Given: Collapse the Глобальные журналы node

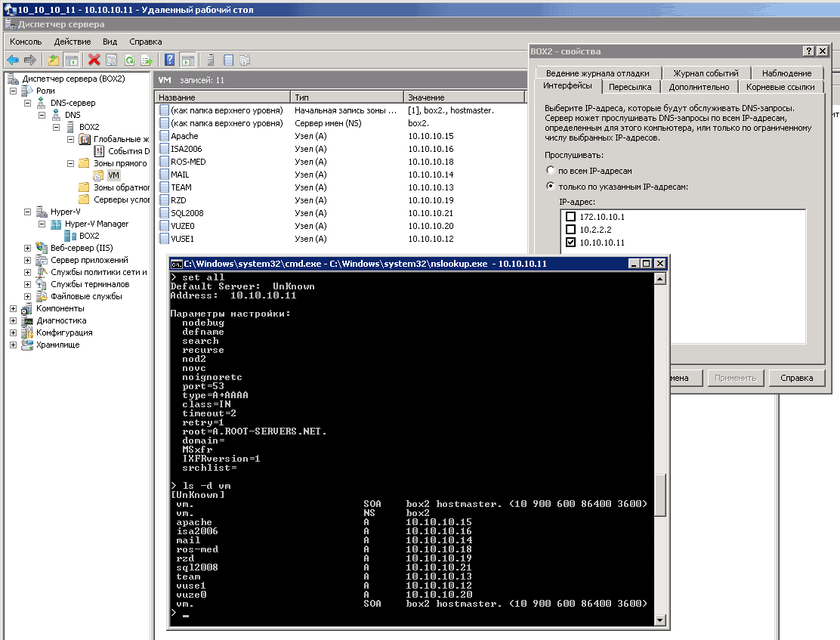Looking at the screenshot, I should coord(71,139).
